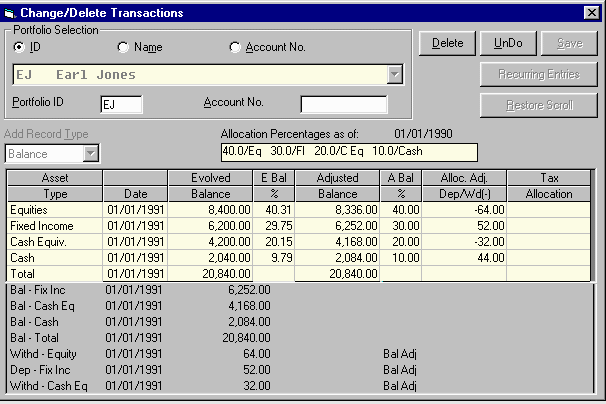The width and height of the screenshot is (606, 404).
Task: Click the Save button
Action: (569, 43)
